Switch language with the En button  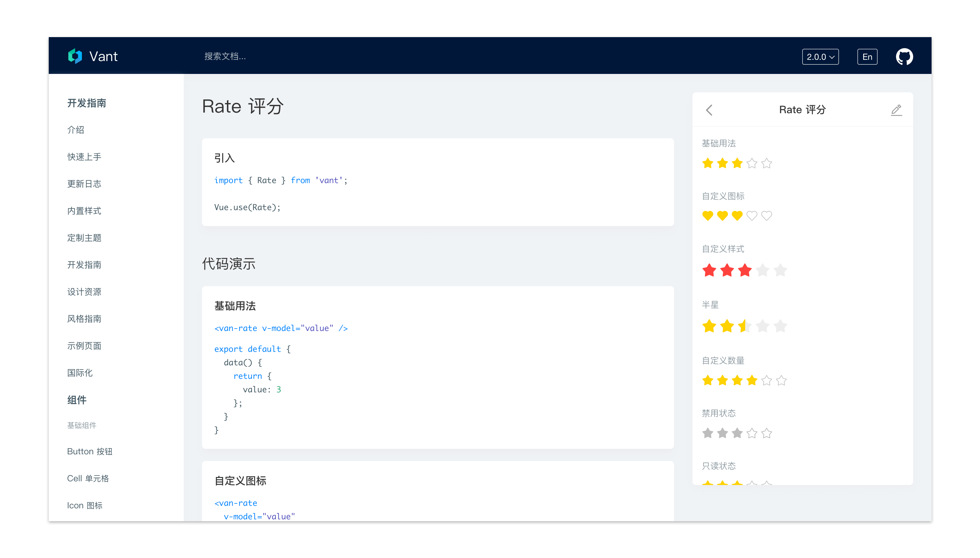point(867,57)
